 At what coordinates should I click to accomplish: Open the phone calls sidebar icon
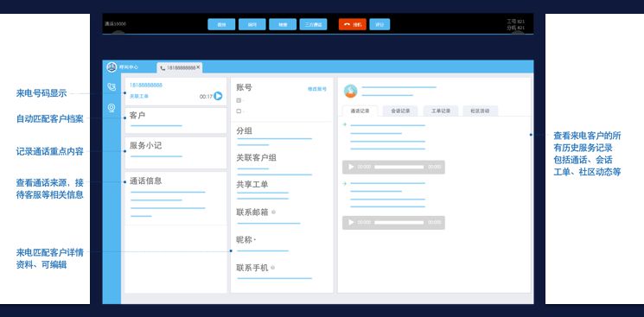point(112,86)
